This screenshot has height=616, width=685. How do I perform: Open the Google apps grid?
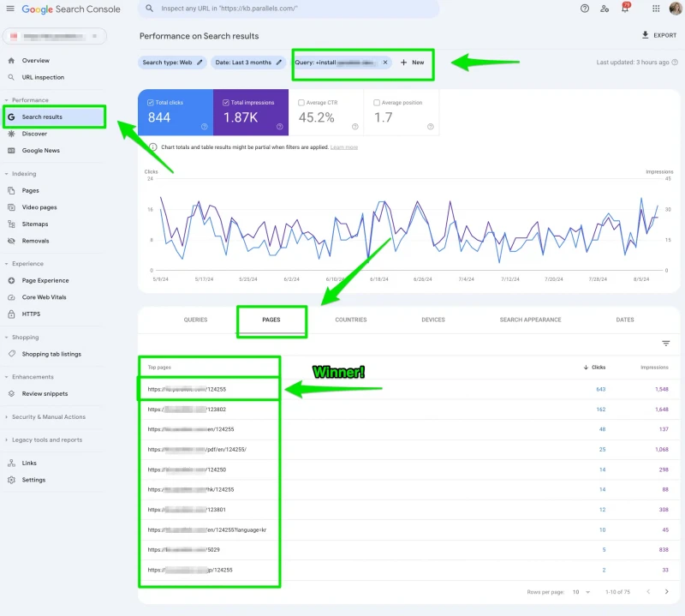pos(656,9)
